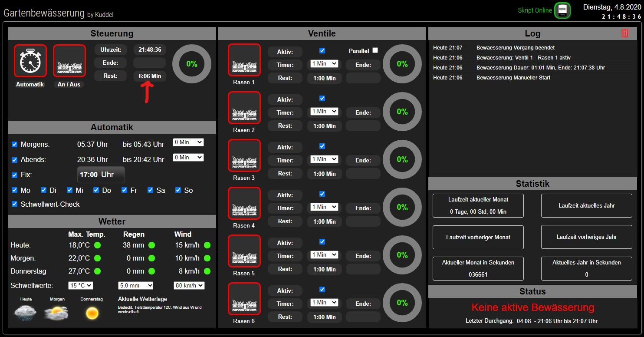Click green indicator for Morgen temperature 22,0°C
The image size is (644, 337).
pyautogui.click(x=97, y=258)
